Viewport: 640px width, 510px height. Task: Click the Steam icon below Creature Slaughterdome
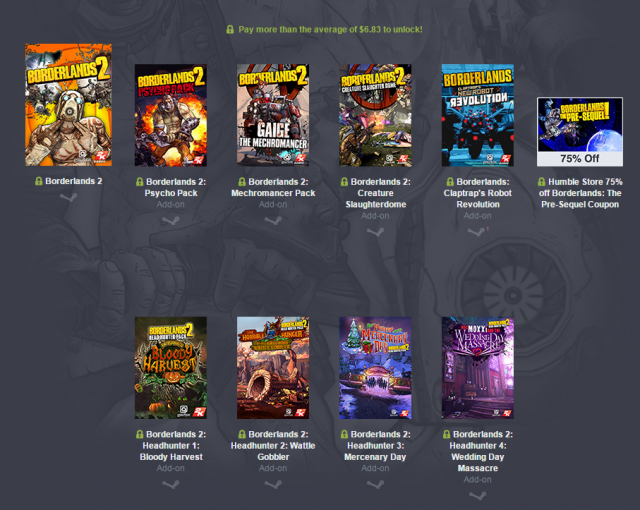[375, 232]
